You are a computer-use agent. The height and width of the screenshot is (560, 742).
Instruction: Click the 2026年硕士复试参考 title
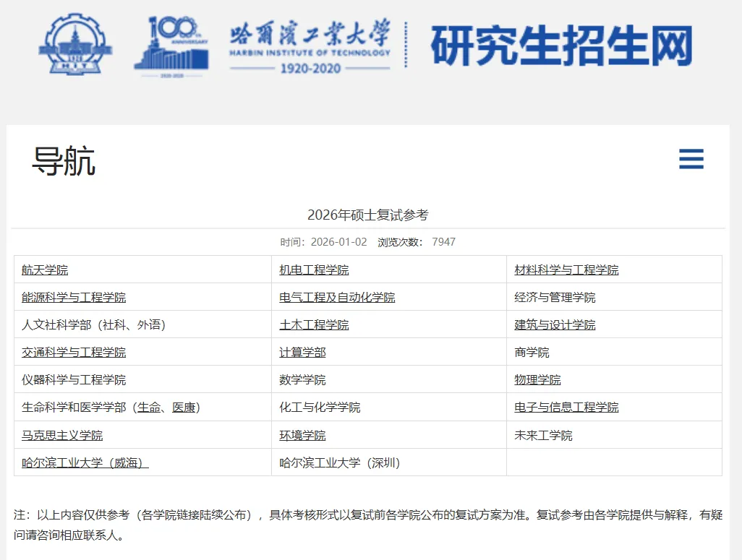click(x=367, y=215)
